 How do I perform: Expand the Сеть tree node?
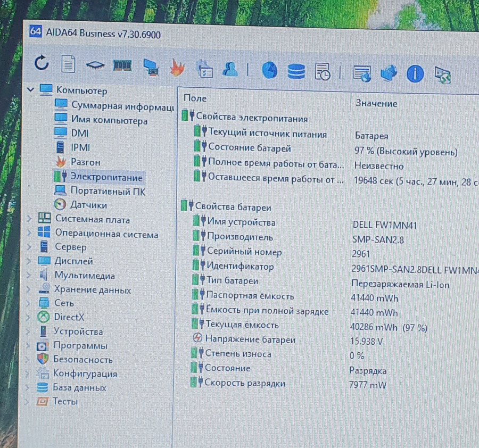tap(28, 303)
